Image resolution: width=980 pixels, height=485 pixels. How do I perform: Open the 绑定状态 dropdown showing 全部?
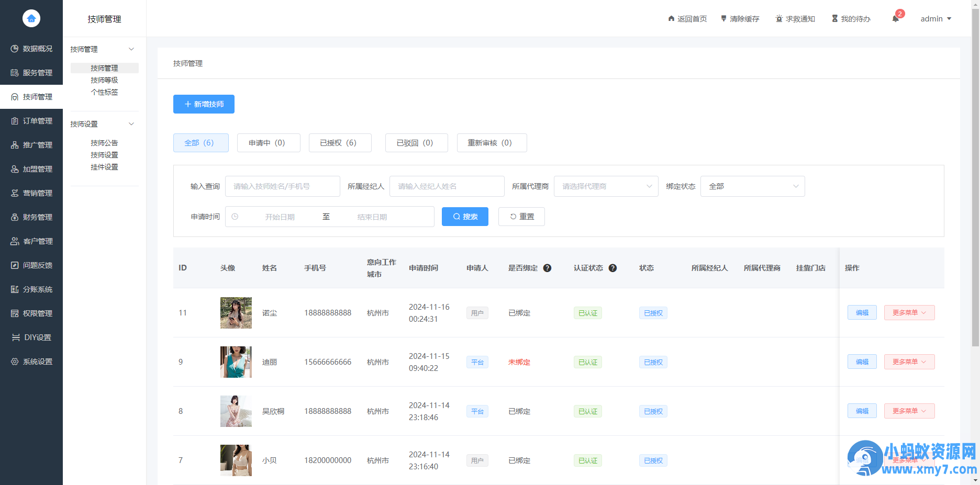752,186
